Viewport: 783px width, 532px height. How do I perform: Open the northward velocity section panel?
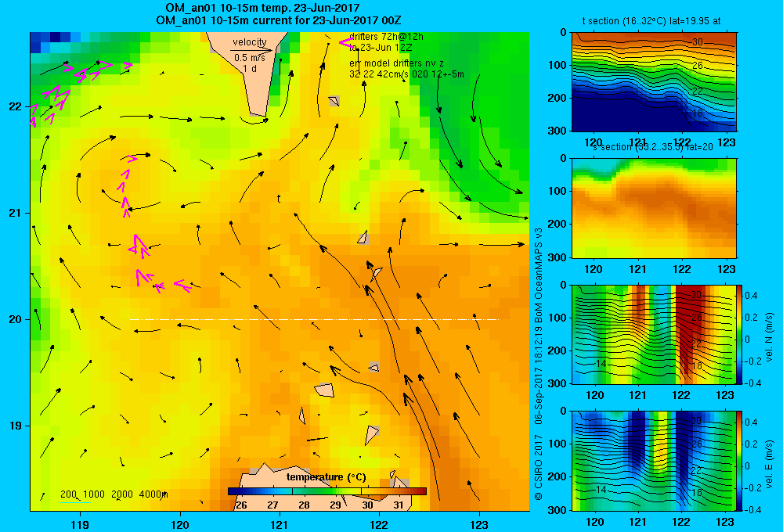654,334
